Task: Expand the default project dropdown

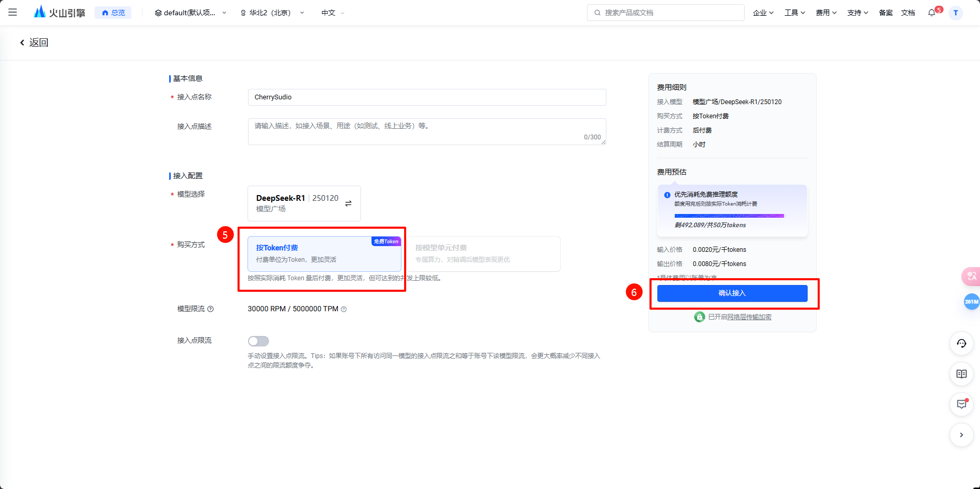Action: (x=191, y=13)
